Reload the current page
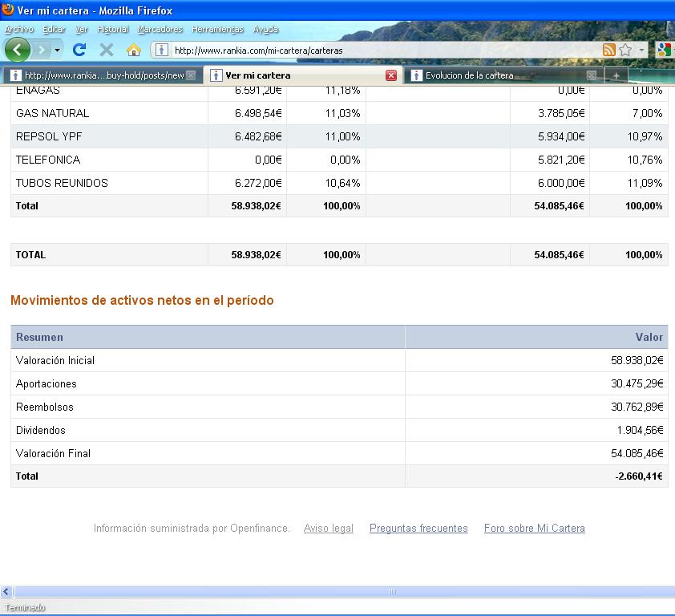The width and height of the screenshot is (675, 616). pos(79,50)
